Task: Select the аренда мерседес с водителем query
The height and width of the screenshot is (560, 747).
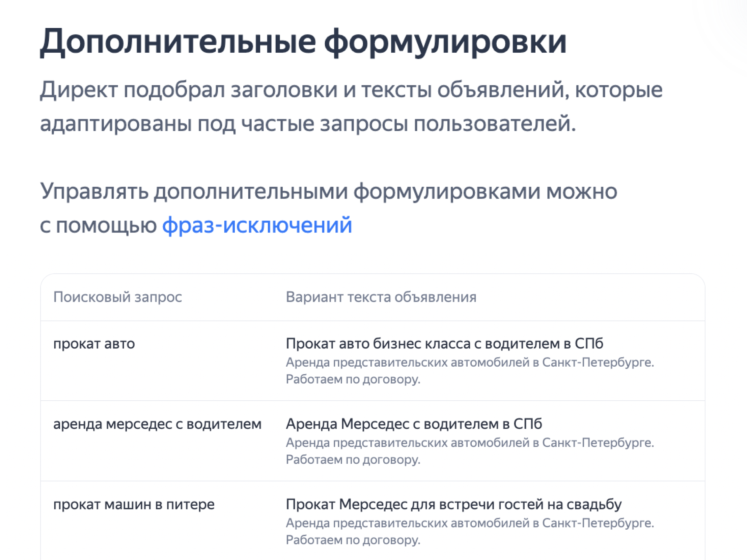Action: pyautogui.click(x=157, y=424)
